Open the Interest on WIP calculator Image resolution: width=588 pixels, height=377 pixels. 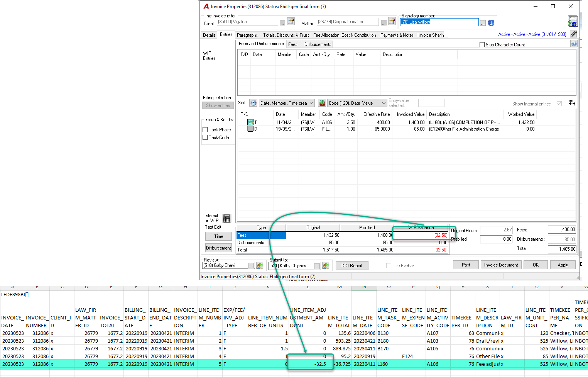click(x=227, y=218)
